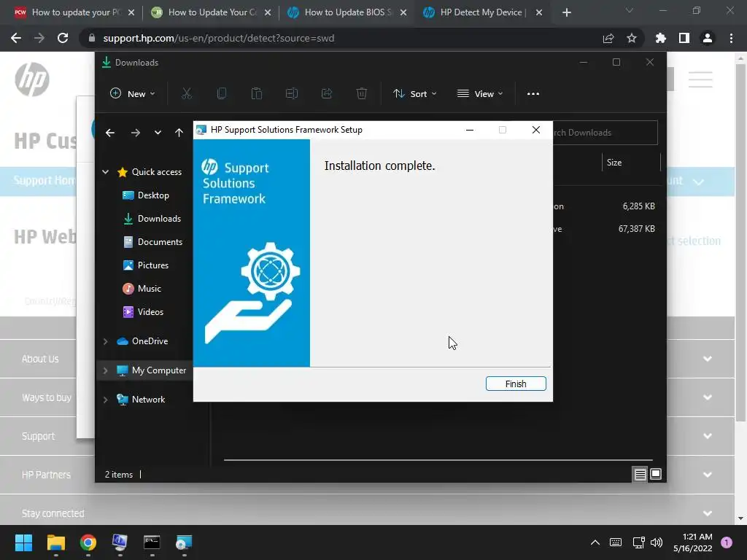Click the Search Downloads field
747x560 pixels.
point(605,133)
